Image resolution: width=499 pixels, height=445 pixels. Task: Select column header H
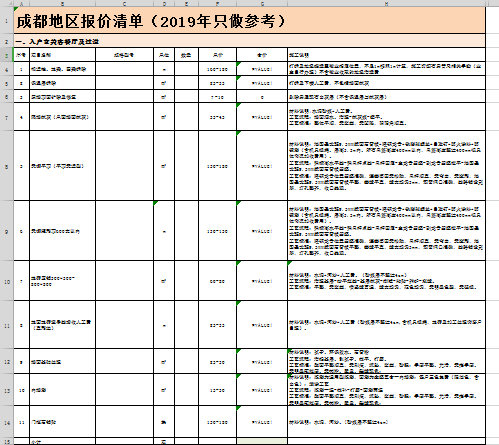[x=386, y=3]
